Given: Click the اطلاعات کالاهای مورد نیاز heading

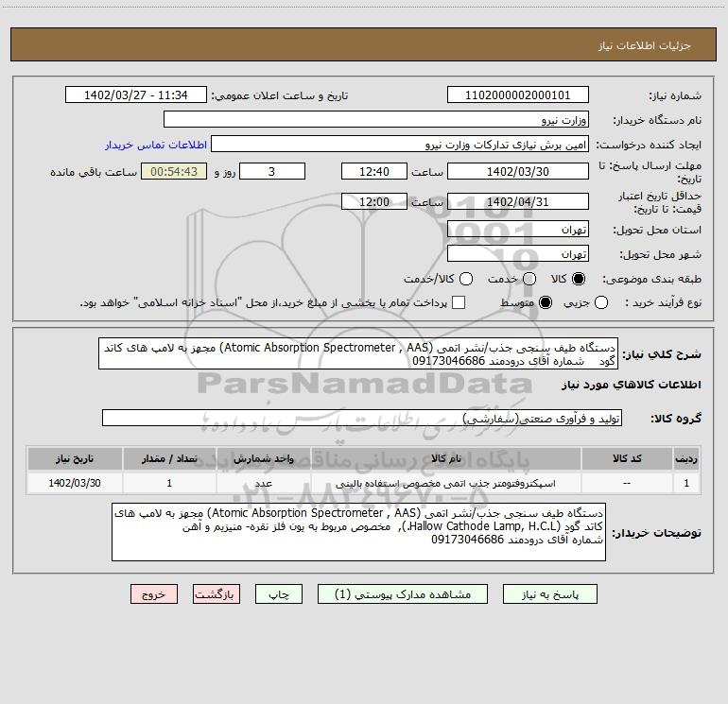Looking at the screenshot, I should 632,385.
